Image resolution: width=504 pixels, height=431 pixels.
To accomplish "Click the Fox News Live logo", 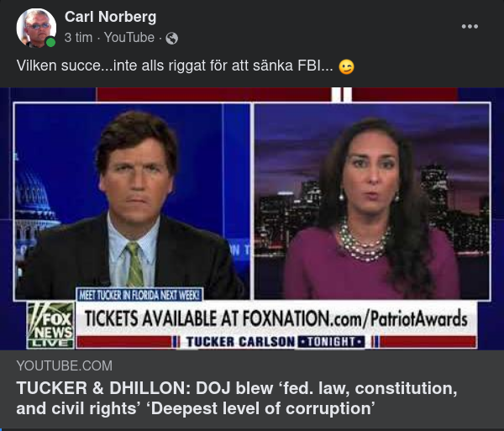I will tap(50, 325).
